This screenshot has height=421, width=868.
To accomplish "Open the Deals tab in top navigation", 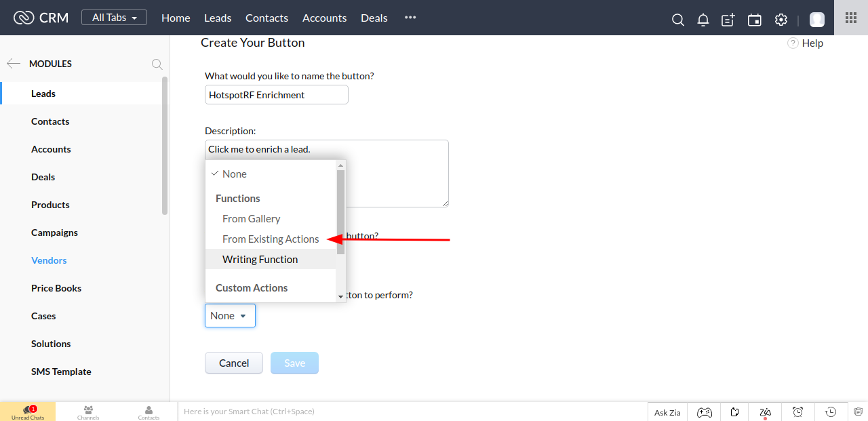I will coord(374,18).
